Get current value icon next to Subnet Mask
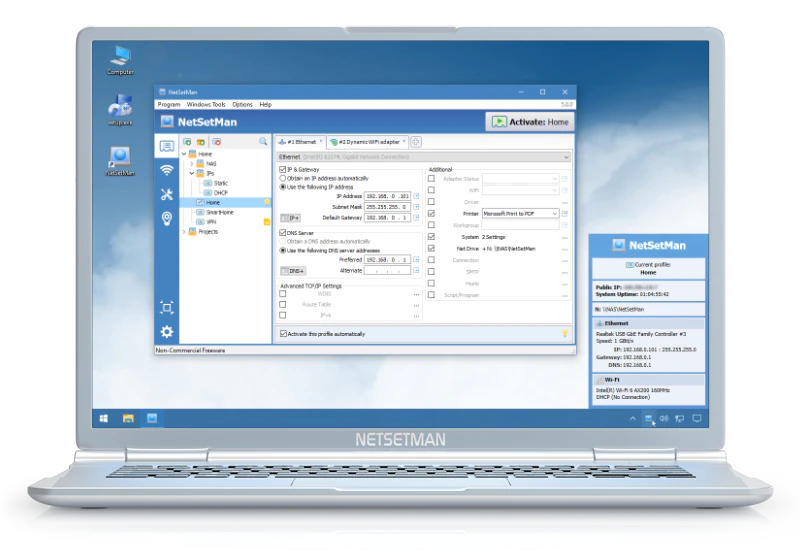This screenshot has height=550, width=800. (x=416, y=207)
